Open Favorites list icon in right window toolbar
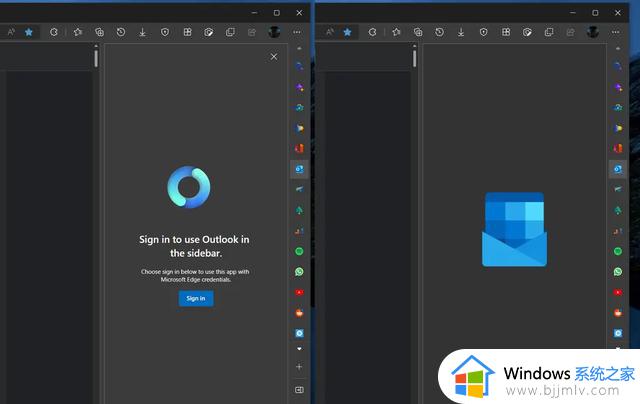 (396, 32)
